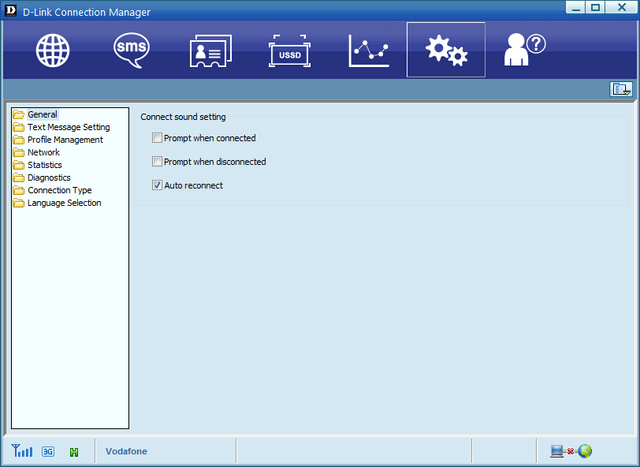Open the Contacts phonebook icon

pyautogui.click(x=210, y=50)
